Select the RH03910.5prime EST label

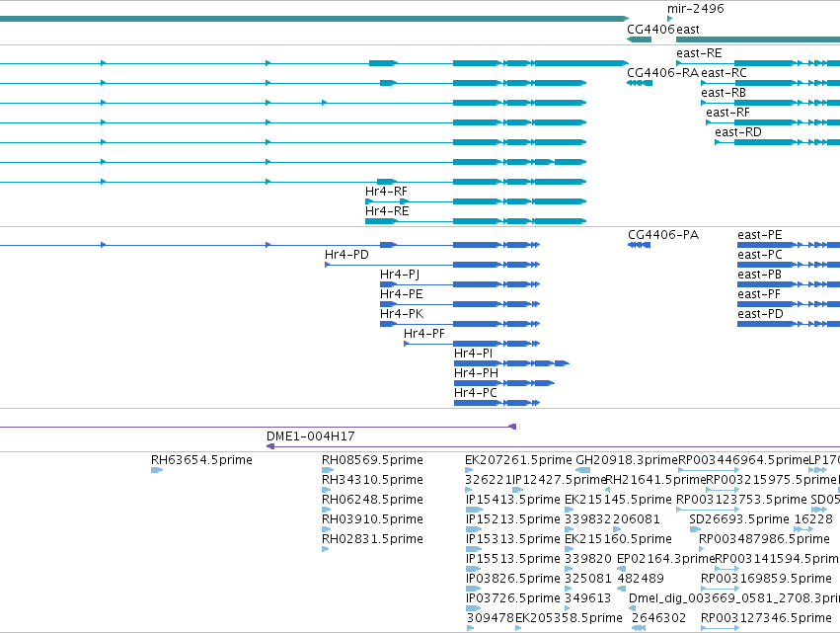[372, 519]
